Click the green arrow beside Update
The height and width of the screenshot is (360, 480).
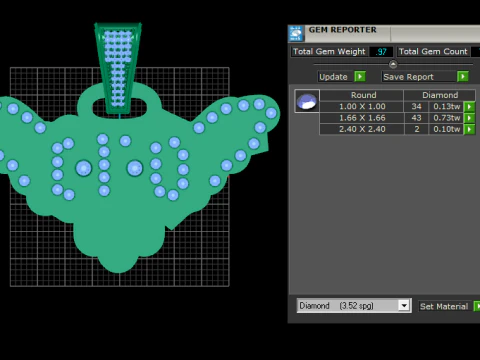pyautogui.click(x=360, y=77)
